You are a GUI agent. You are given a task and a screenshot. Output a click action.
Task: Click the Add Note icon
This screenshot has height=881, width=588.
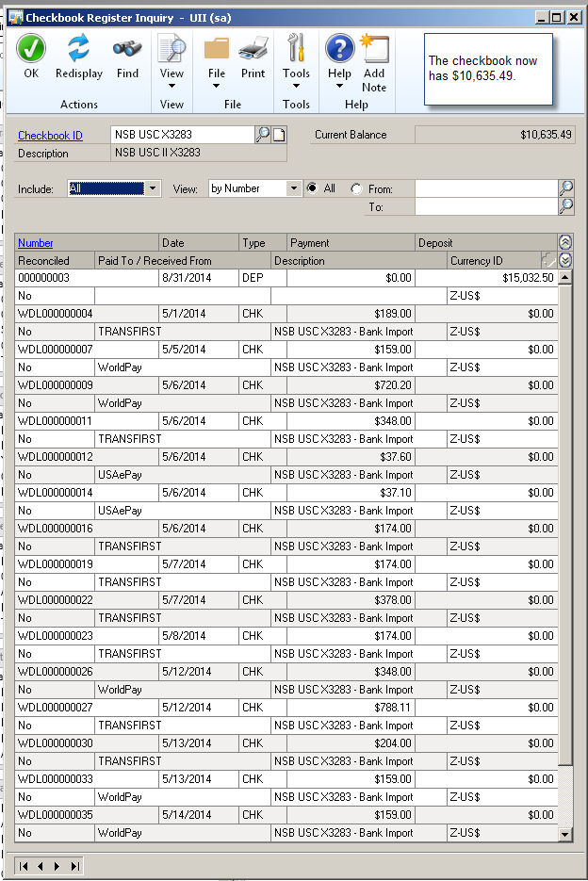click(x=374, y=48)
